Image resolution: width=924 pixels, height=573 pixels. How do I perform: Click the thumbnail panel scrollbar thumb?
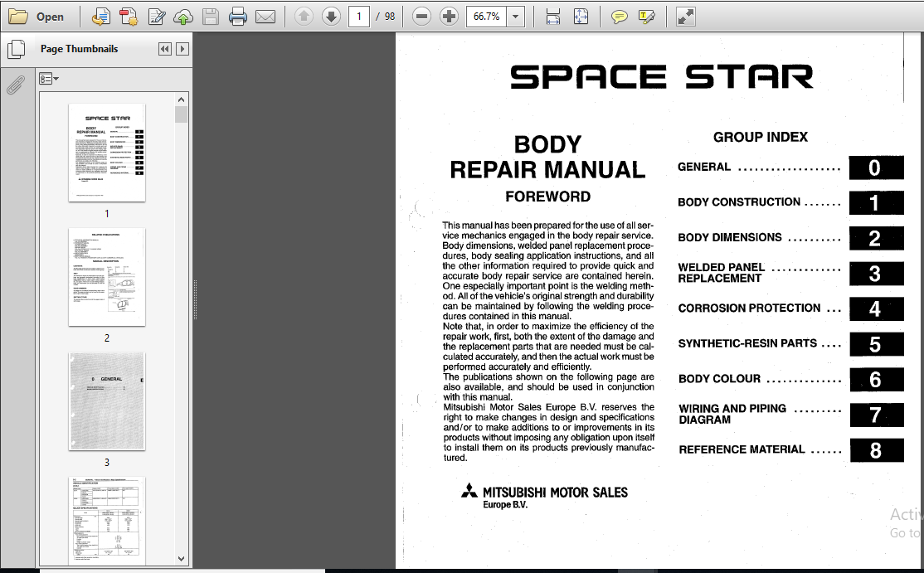[181, 114]
